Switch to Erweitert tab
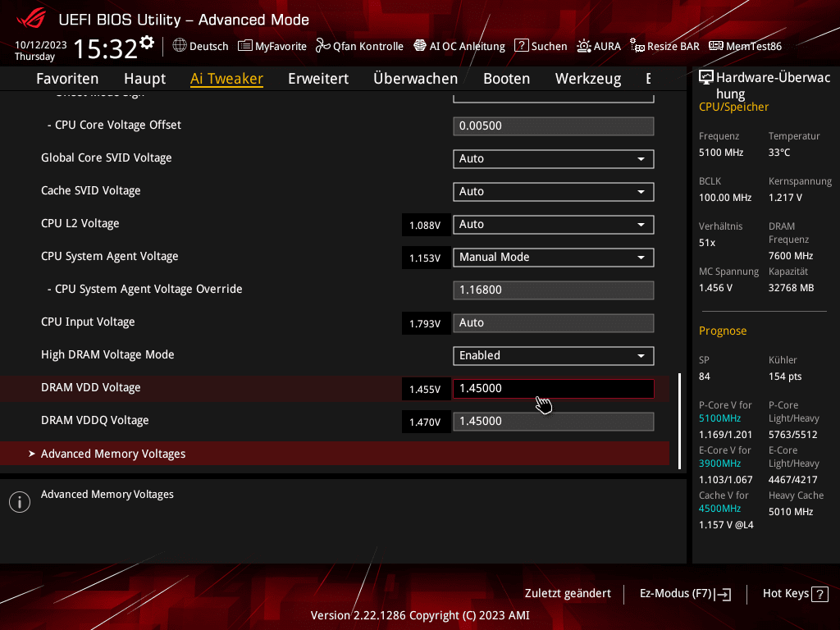The height and width of the screenshot is (630, 840). pos(318,79)
